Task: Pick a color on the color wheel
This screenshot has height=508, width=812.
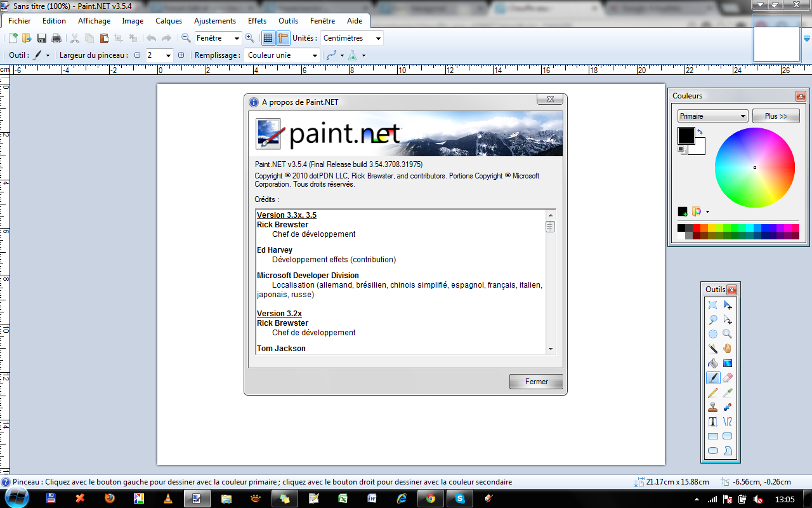Action: coord(755,168)
